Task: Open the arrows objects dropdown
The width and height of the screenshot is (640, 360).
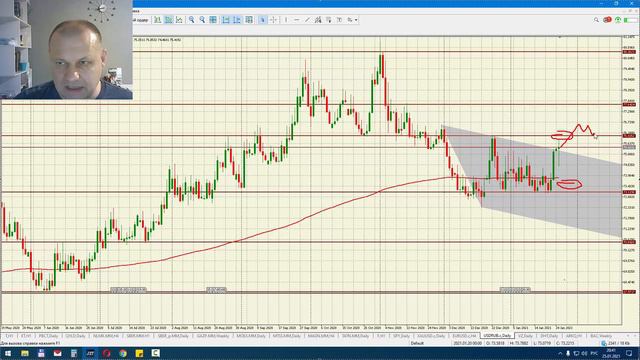Action: coord(352,20)
